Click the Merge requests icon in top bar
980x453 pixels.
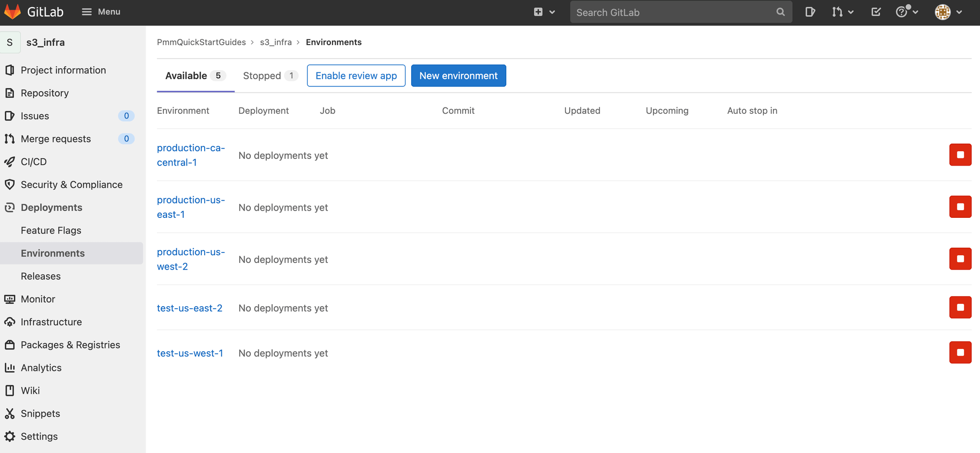click(839, 12)
